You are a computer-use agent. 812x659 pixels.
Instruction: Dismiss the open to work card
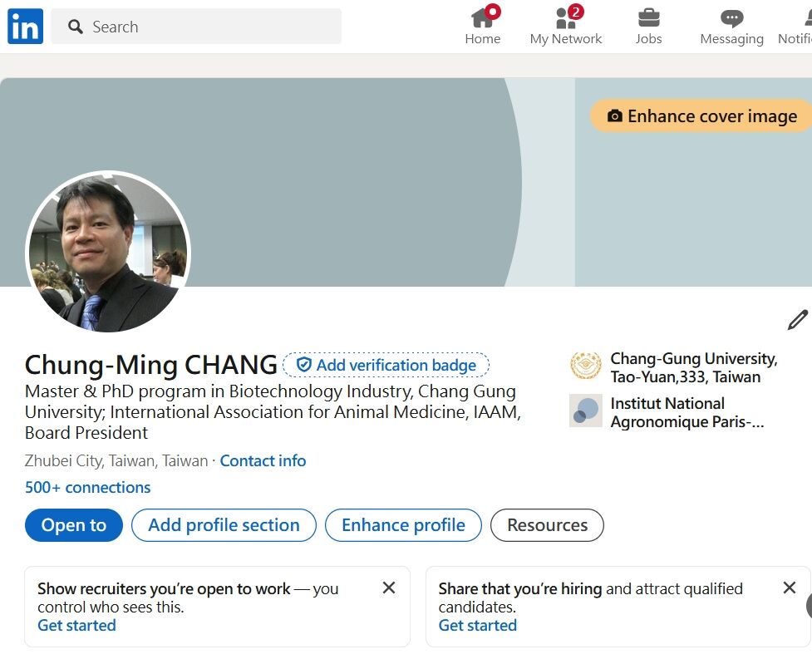click(x=389, y=588)
